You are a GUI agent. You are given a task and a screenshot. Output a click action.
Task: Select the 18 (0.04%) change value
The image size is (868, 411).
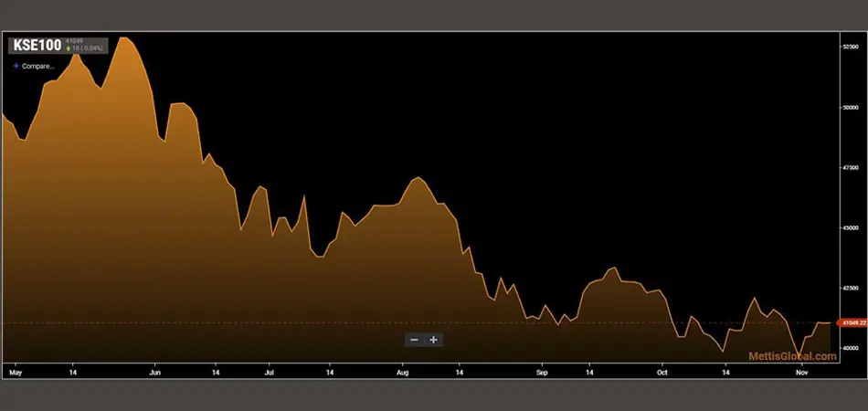(x=88, y=48)
